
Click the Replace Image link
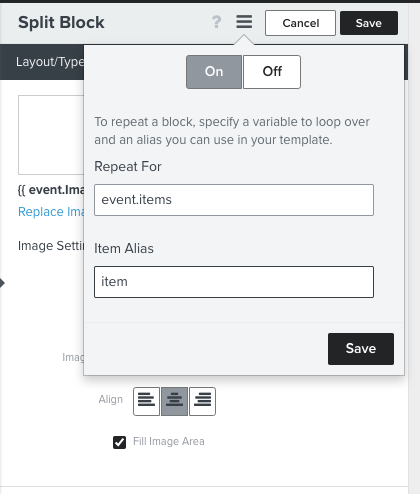(51, 212)
